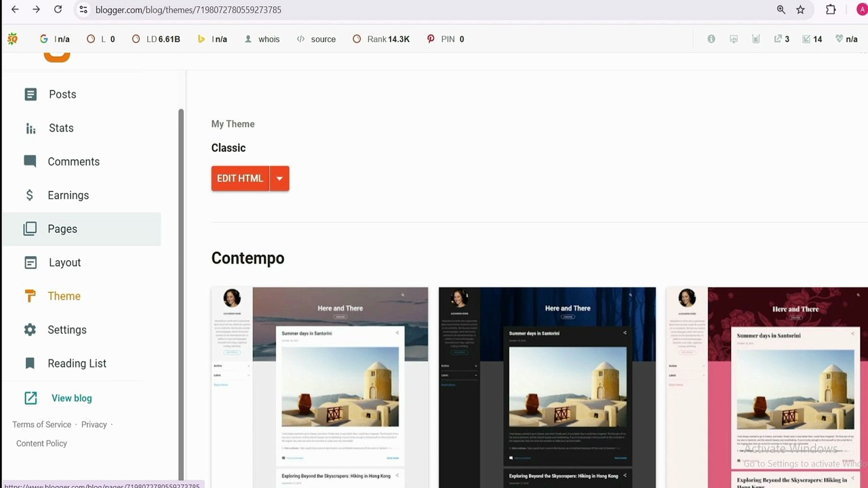Open site information icon beside the URL
Image resolution: width=868 pixels, height=488 pixels.
pyautogui.click(x=83, y=9)
